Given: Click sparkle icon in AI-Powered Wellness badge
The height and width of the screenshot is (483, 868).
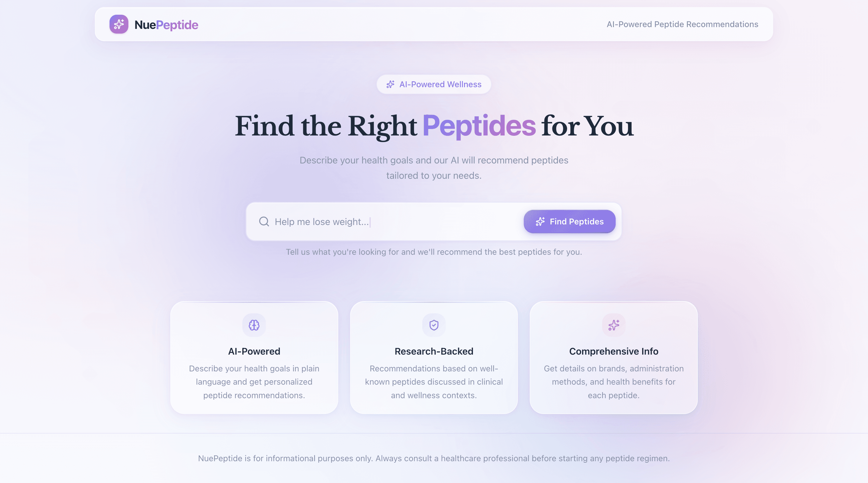Looking at the screenshot, I should 390,84.
